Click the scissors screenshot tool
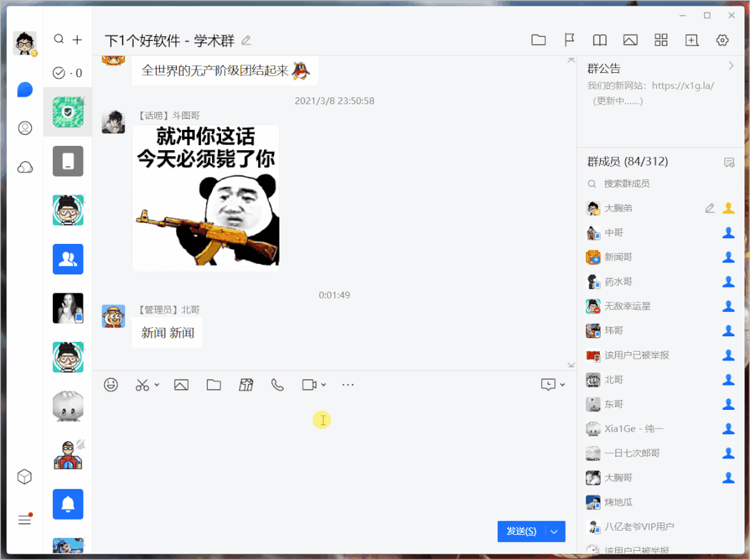Screen dimensions: 750x560 pyautogui.click(x=142, y=385)
